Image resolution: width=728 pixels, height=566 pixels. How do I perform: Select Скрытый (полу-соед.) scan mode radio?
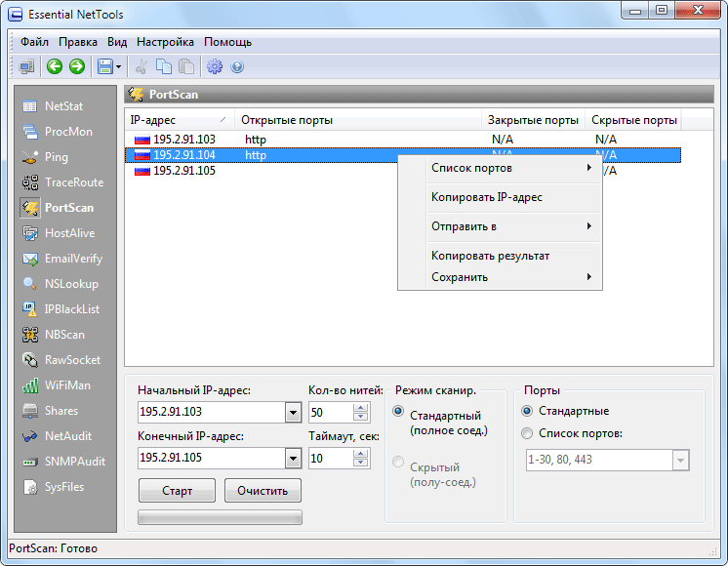click(398, 462)
